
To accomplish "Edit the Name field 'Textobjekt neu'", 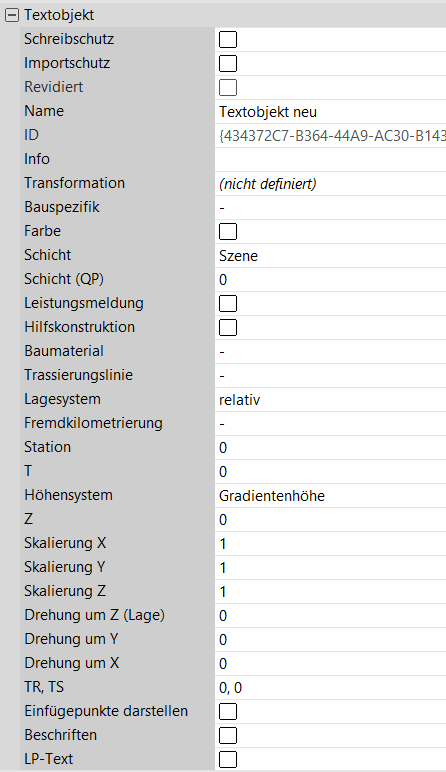I will tap(330, 112).
